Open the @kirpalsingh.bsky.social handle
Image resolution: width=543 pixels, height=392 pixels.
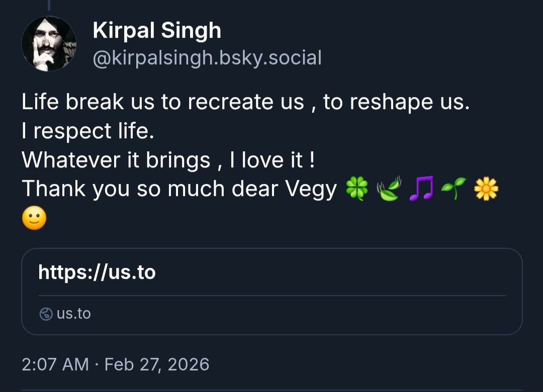(x=207, y=58)
